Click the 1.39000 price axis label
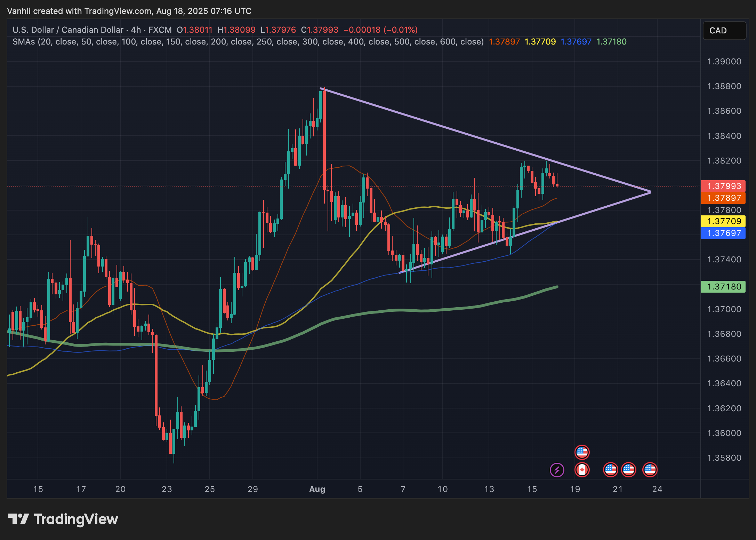756x540 pixels. pyautogui.click(x=724, y=62)
